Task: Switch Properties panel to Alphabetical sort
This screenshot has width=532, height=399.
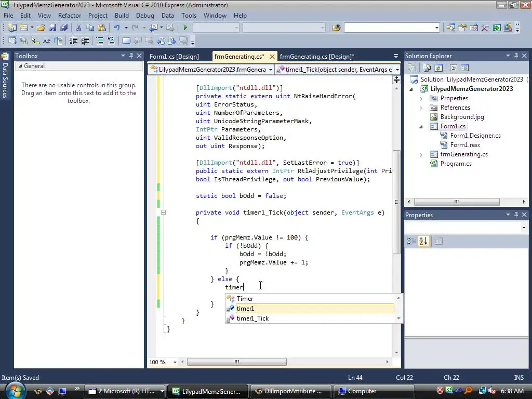Action: [423, 241]
